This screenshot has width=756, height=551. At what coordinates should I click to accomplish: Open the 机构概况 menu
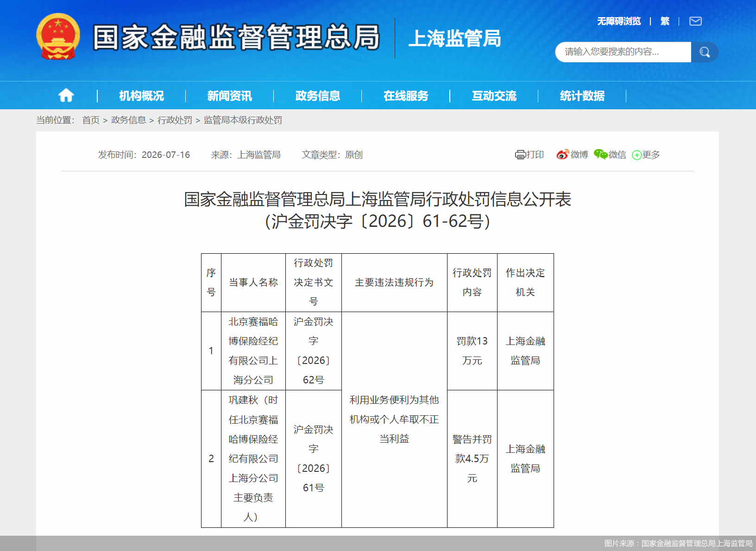click(x=141, y=96)
